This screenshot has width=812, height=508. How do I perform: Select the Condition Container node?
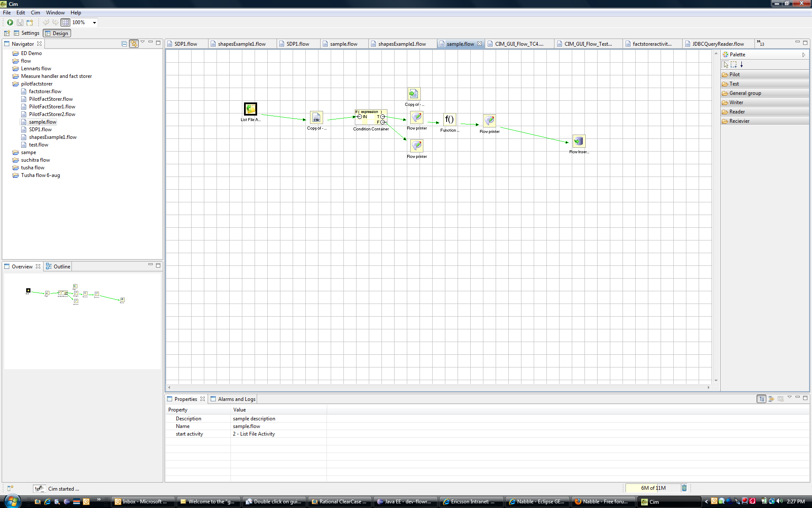click(x=371, y=117)
